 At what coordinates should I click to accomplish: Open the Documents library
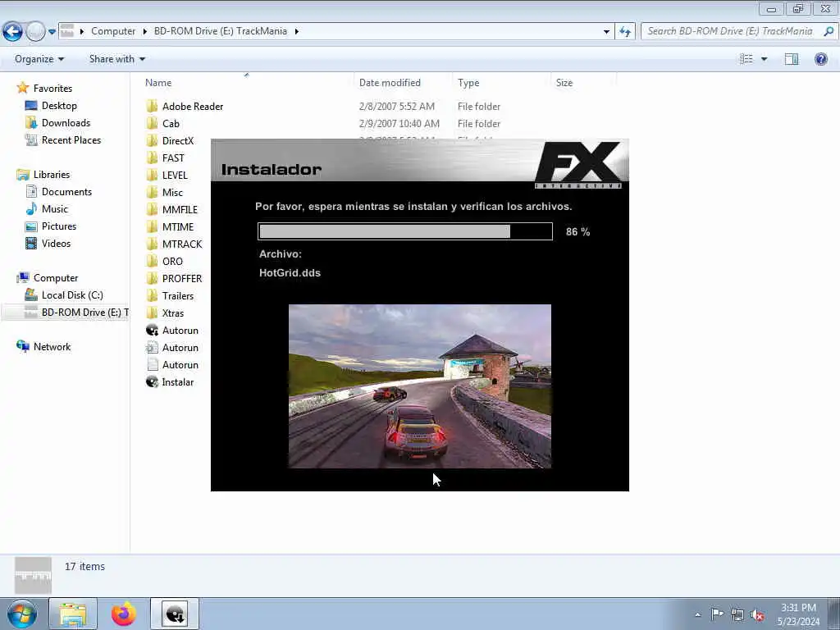[x=66, y=192]
